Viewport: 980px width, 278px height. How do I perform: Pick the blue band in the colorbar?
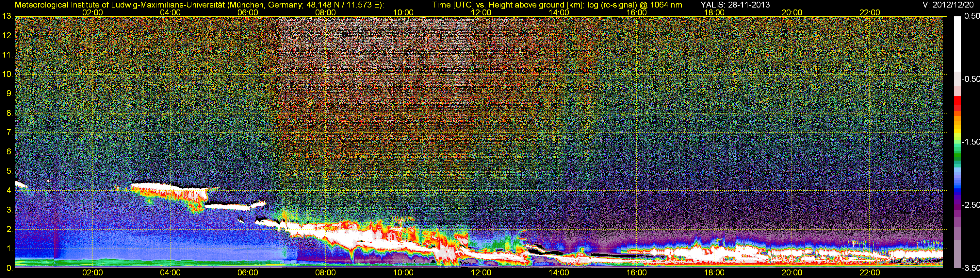point(956,187)
